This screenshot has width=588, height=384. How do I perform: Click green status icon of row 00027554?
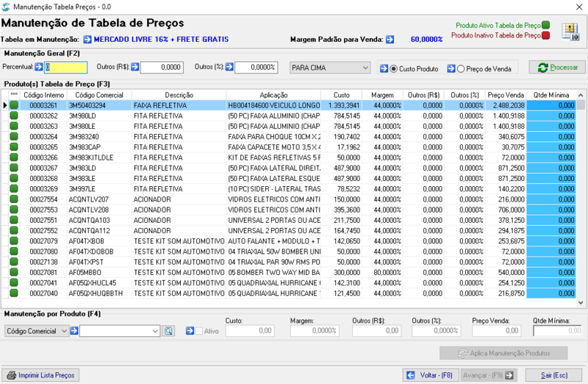(14, 199)
